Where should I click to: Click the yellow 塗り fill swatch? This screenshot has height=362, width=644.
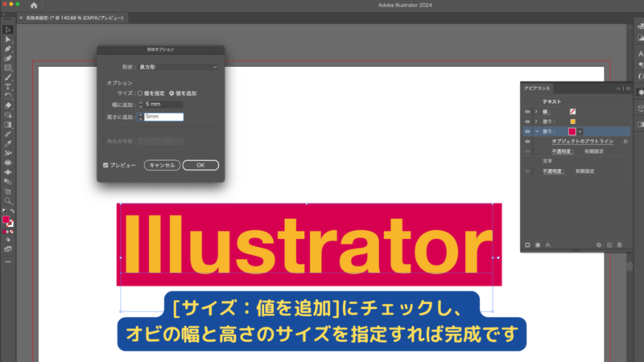click(572, 121)
